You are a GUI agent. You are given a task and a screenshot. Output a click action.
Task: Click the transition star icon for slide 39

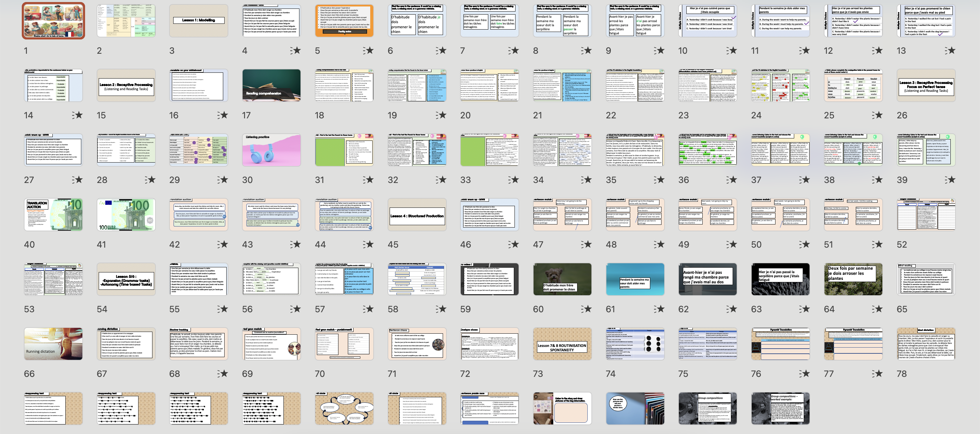click(950, 180)
